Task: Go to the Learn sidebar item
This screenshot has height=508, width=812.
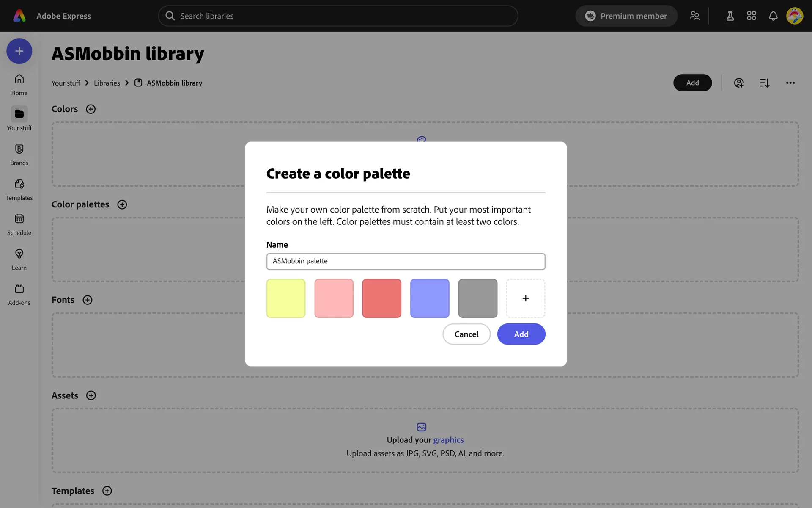Action: [19, 259]
